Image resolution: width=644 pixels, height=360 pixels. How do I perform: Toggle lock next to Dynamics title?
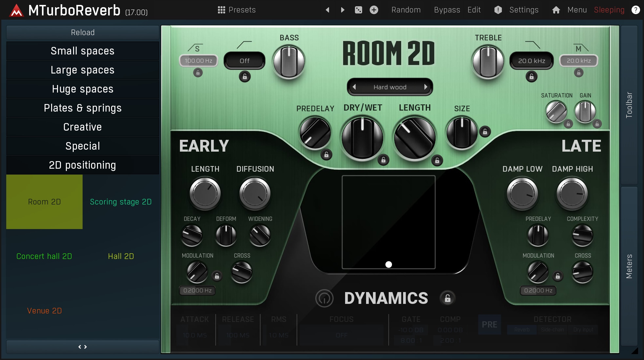coord(447,298)
